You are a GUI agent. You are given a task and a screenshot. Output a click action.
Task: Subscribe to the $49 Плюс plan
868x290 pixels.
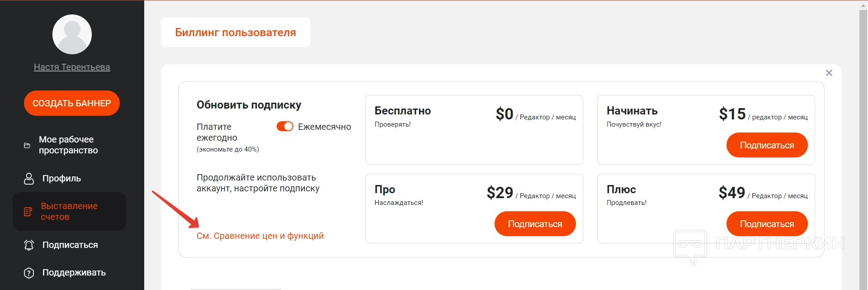pyautogui.click(x=767, y=224)
